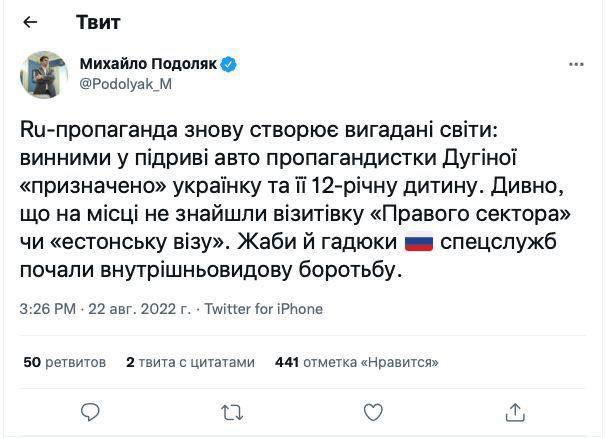Open the 2 твита с цитатами
The height and width of the screenshot is (438, 605).
tap(190, 362)
